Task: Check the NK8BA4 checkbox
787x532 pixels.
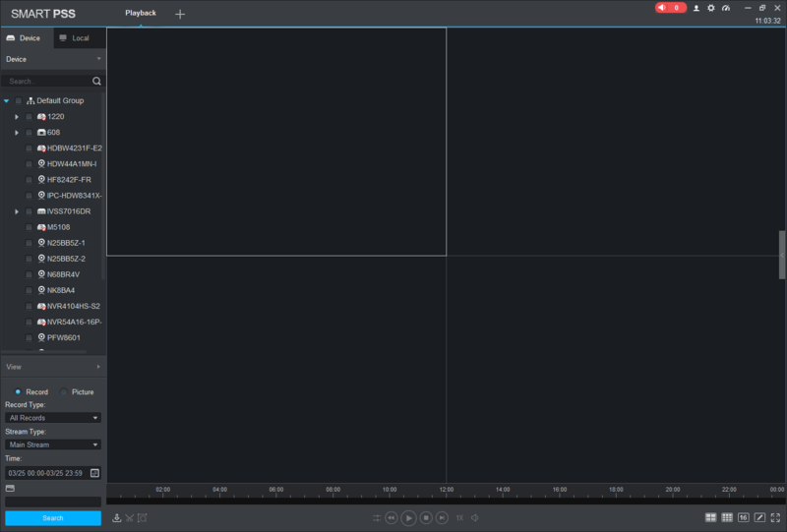Action: [29, 291]
